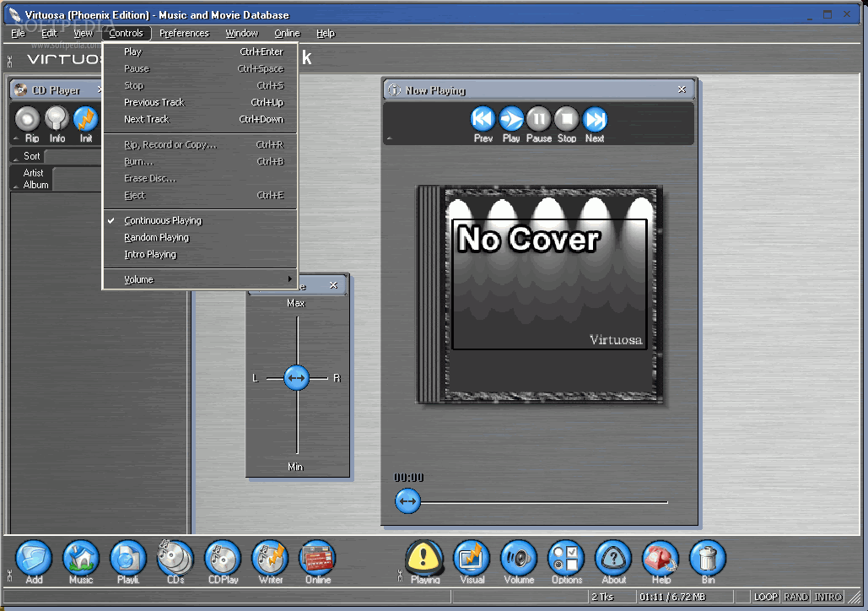This screenshot has width=868, height=611.
Task: Click the Rip button in CD Player
Action: tap(28, 125)
